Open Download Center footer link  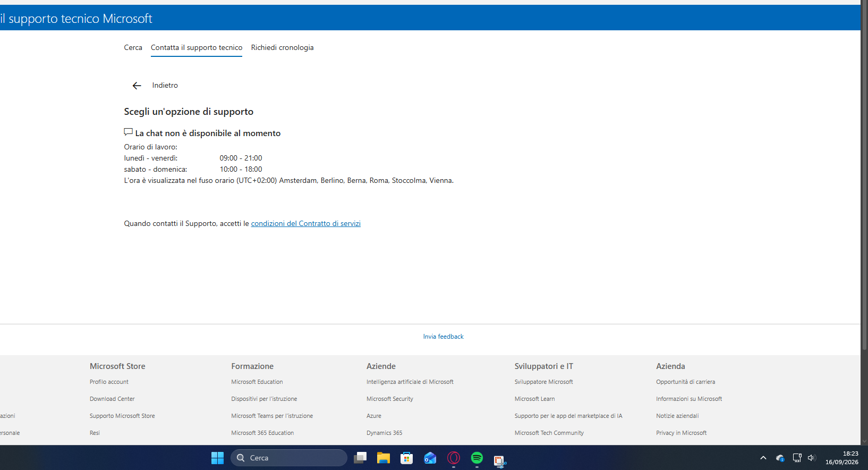click(112, 399)
